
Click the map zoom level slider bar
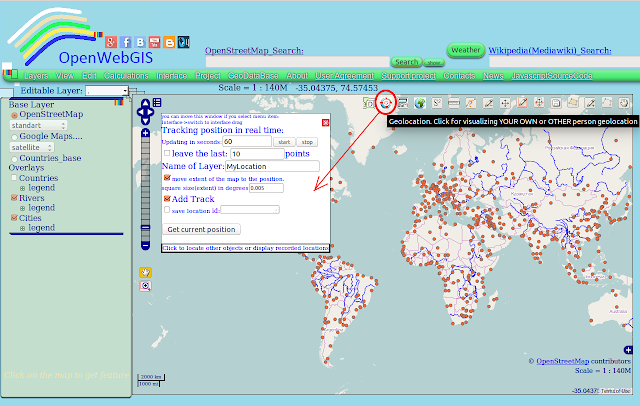145,189
